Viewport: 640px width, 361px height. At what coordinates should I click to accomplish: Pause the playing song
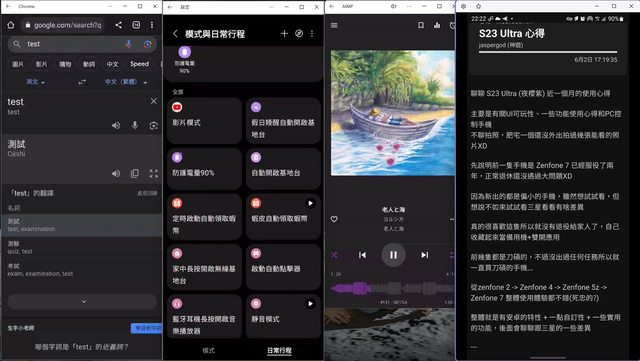393,255
